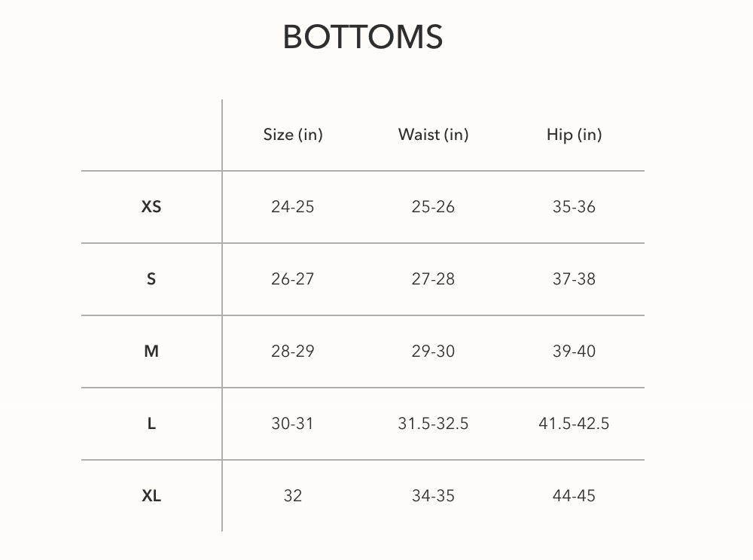Select the XS row label
Viewport: 753px width, 560px height.
(x=151, y=207)
